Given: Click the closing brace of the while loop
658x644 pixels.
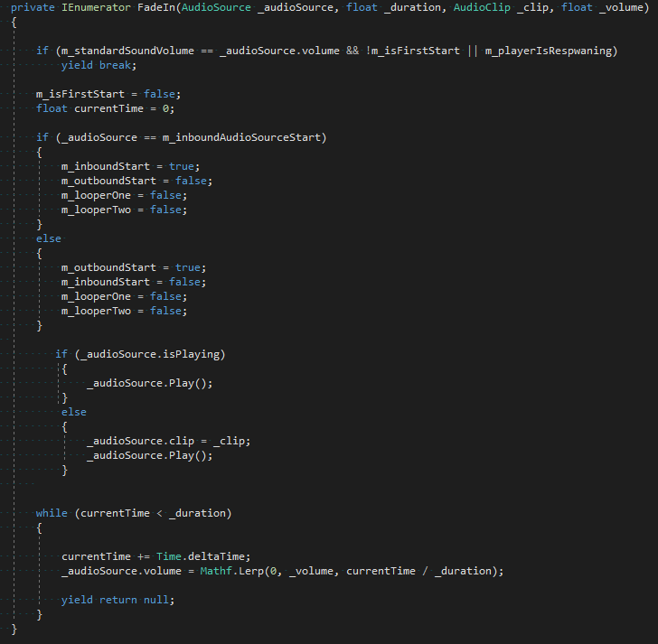Looking at the screenshot, I should click(39, 615).
